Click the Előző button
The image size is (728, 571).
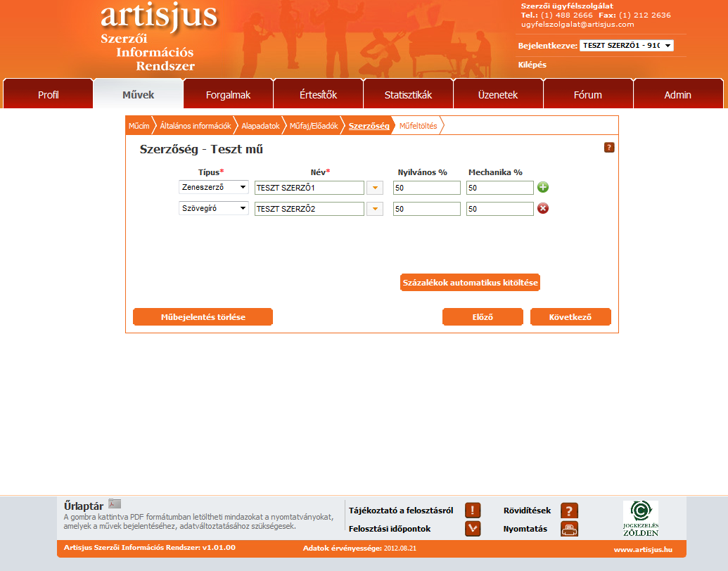[483, 317]
